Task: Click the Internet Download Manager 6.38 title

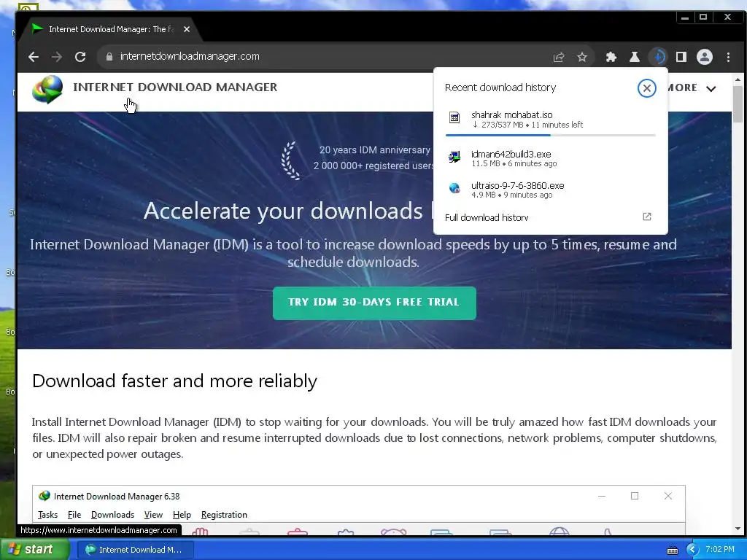Action: tap(117, 496)
